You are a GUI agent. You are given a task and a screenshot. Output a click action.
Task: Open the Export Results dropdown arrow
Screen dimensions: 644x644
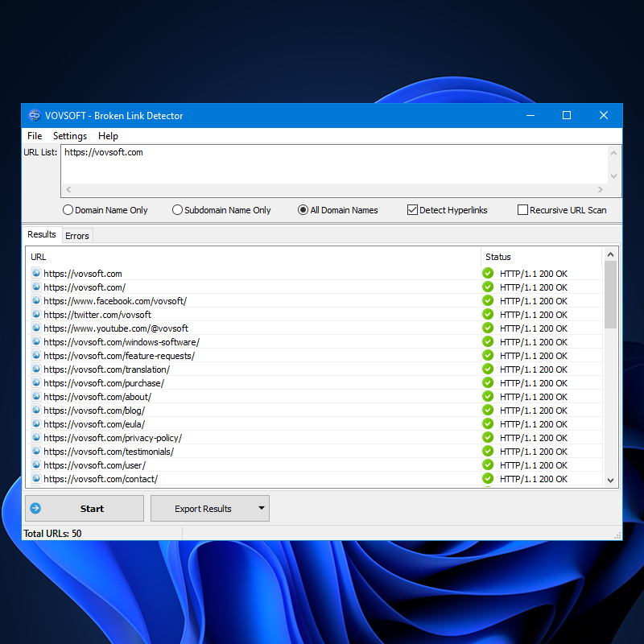coord(261,508)
